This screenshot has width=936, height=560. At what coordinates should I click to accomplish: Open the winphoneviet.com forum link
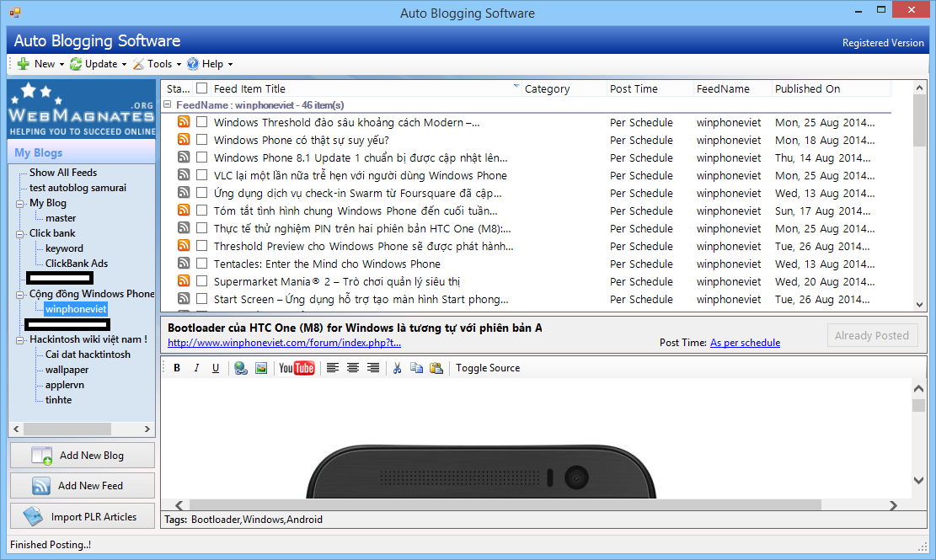point(284,343)
